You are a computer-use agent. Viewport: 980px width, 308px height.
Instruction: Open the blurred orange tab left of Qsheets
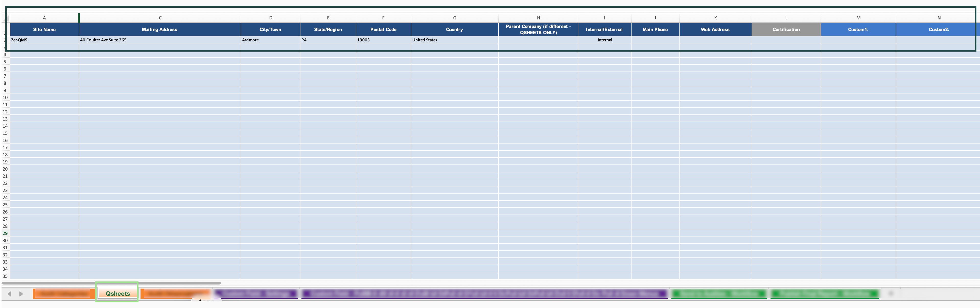tap(64, 293)
